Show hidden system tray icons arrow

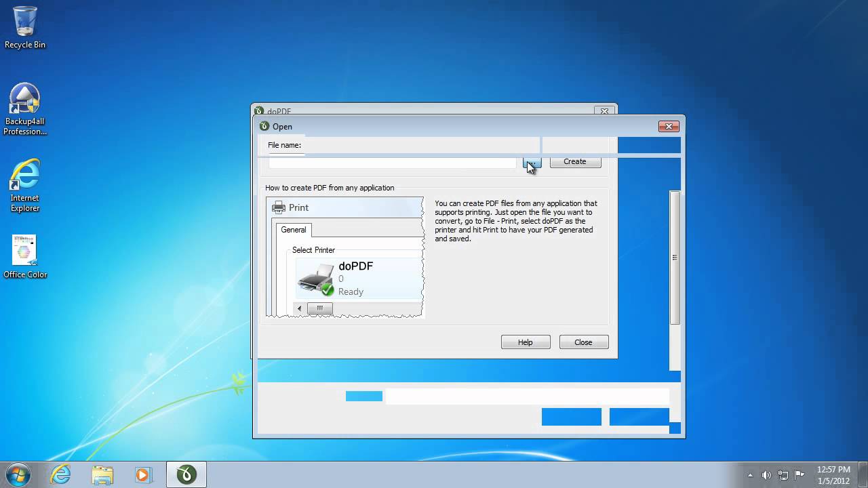(750, 475)
